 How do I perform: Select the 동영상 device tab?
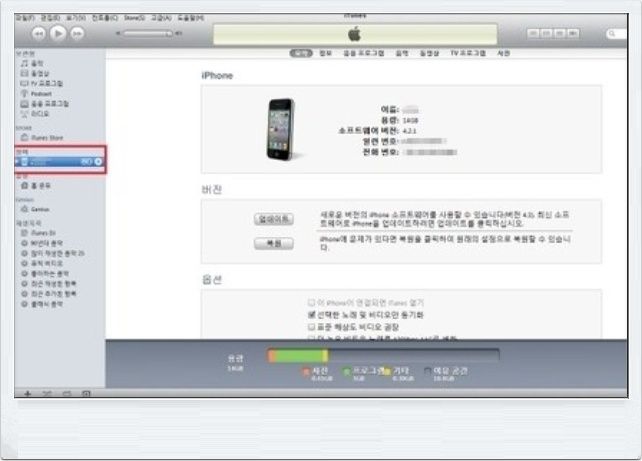tap(429, 53)
